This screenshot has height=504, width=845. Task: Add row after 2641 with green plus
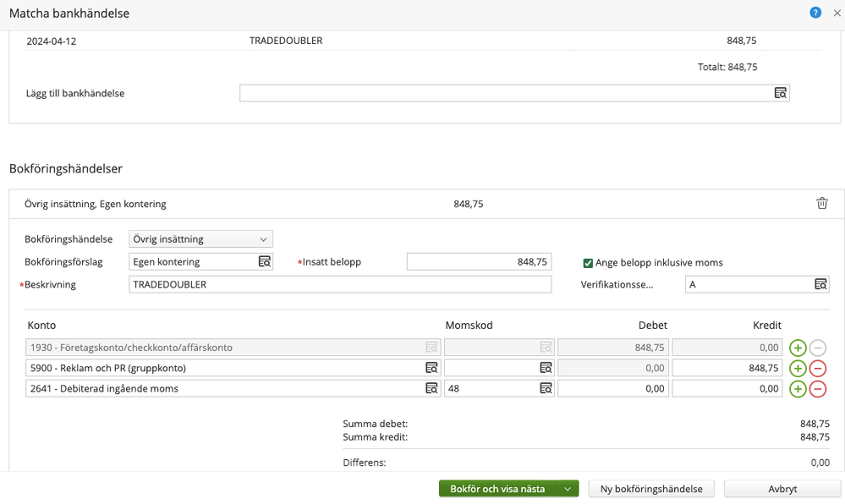798,389
